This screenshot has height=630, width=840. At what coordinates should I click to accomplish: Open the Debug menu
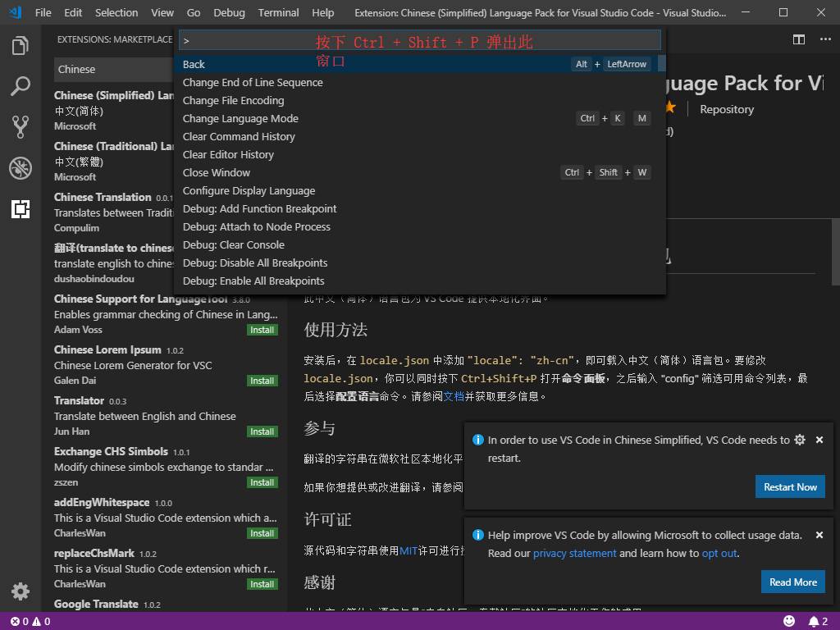point(229,12)
